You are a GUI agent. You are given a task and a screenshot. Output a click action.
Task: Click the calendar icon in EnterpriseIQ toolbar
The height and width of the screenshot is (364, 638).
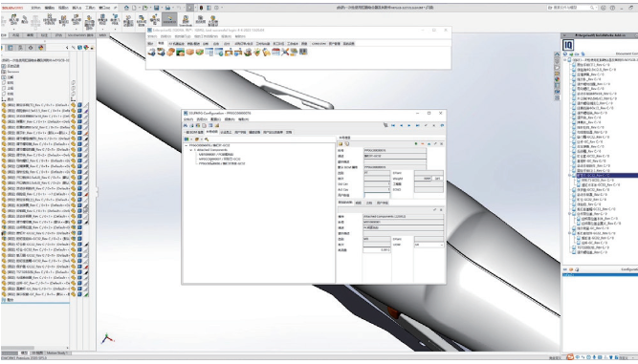coord(275,52)
